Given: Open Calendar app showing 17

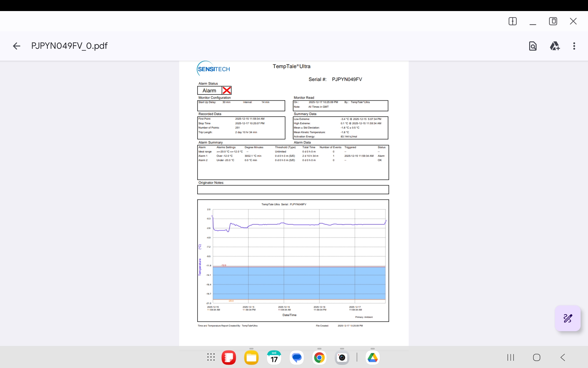Looking at the screenshot, I should pyautogui.click(x=274, y=358).
